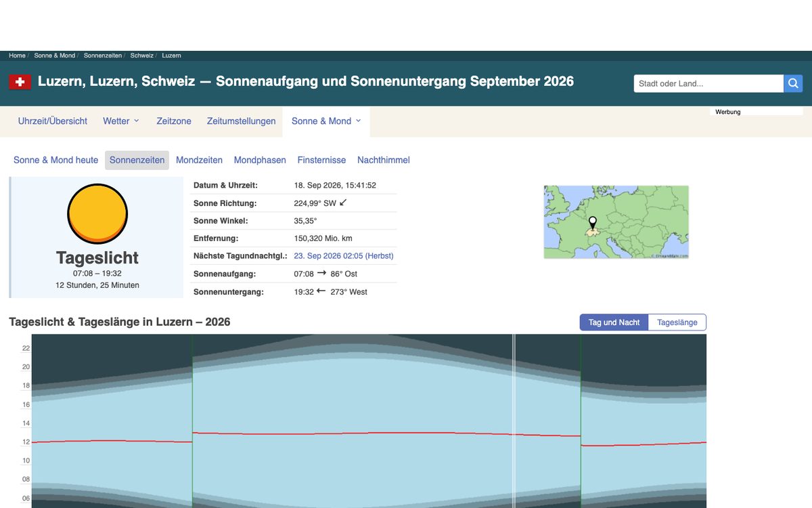Open the 23. Sep 2026 equinox link
The image size is (812, 508).
click(344, 256)
